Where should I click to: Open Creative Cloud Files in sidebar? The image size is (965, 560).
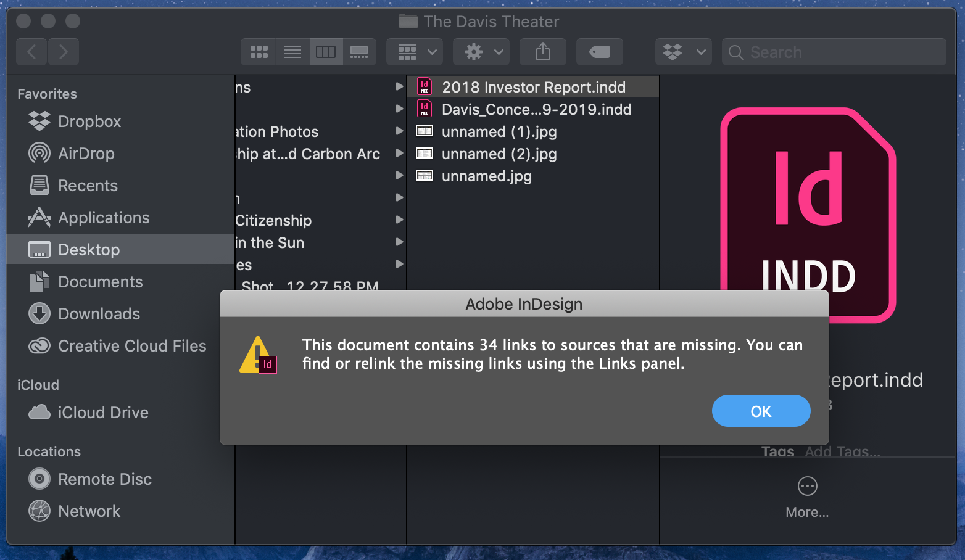pos(132,346)
